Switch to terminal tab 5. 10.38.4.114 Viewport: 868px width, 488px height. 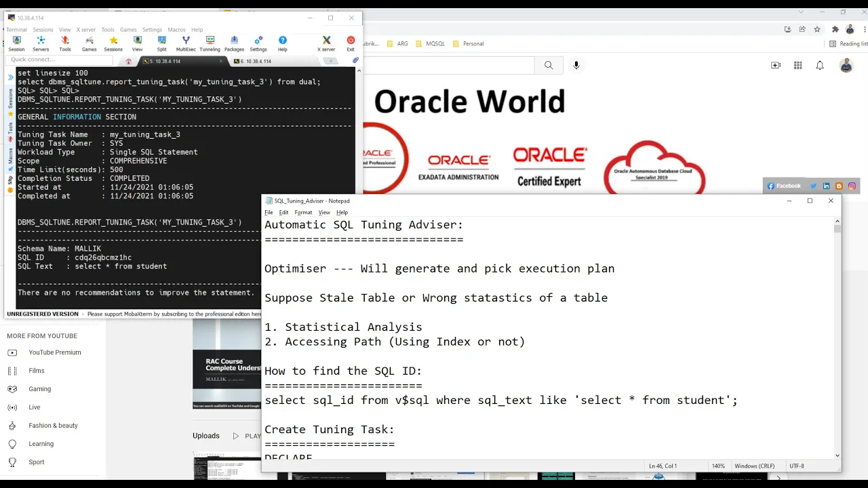pos(182,61)
